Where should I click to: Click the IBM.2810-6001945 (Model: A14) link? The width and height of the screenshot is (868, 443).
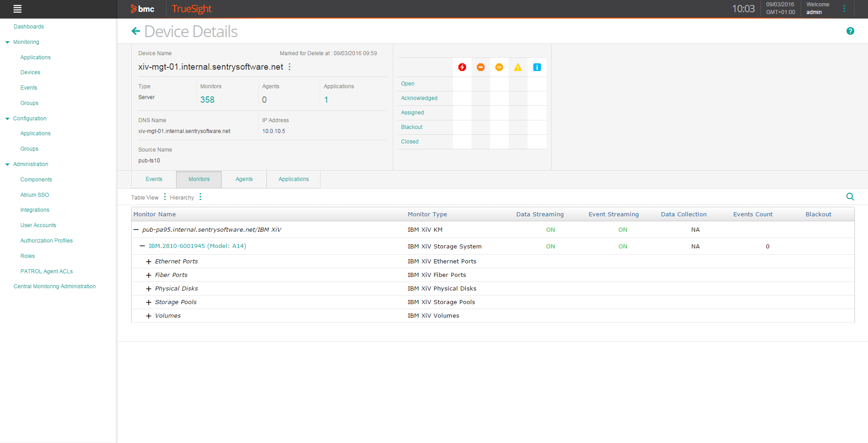tap(197, 246)
